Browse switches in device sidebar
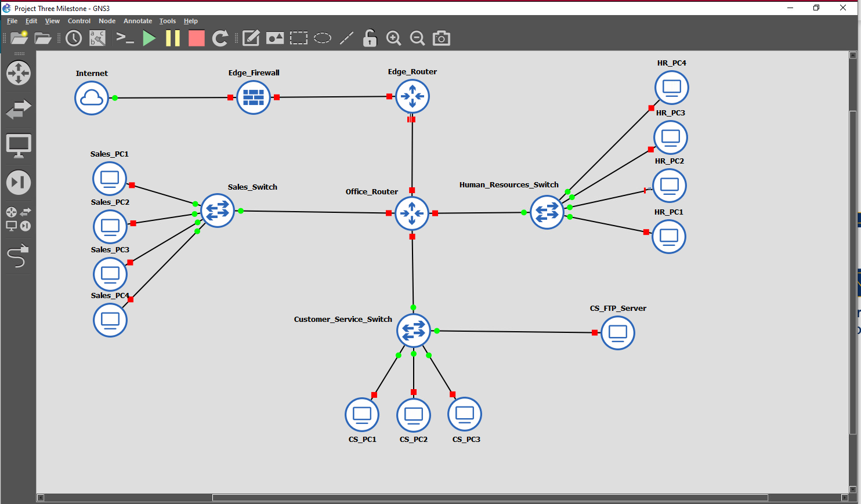Viewport: 861px width, 504px height. coord(19,109)
